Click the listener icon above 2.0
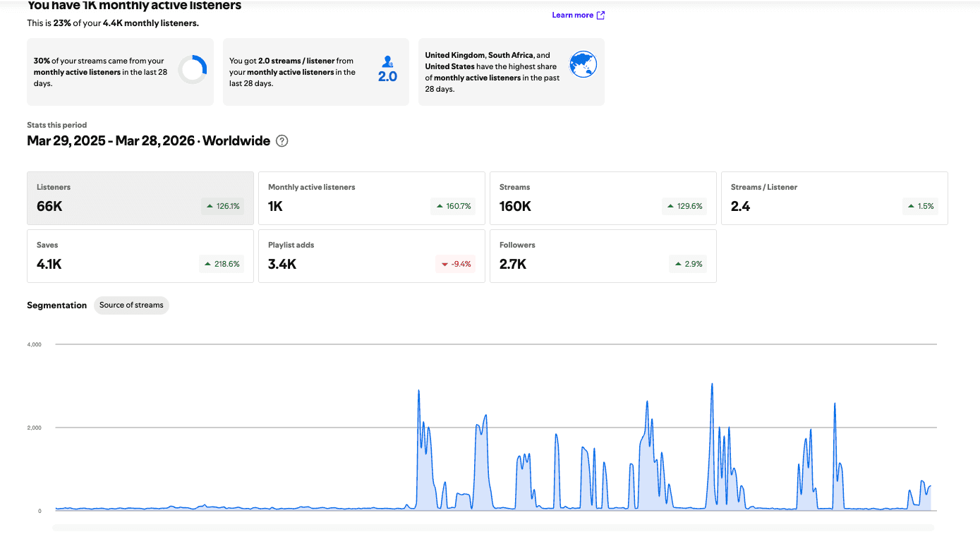 tap(387, 62)
